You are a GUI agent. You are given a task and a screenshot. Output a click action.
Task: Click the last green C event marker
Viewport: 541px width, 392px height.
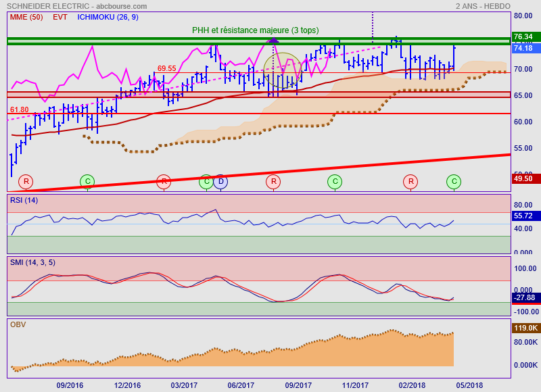click(x=454, y=181)
